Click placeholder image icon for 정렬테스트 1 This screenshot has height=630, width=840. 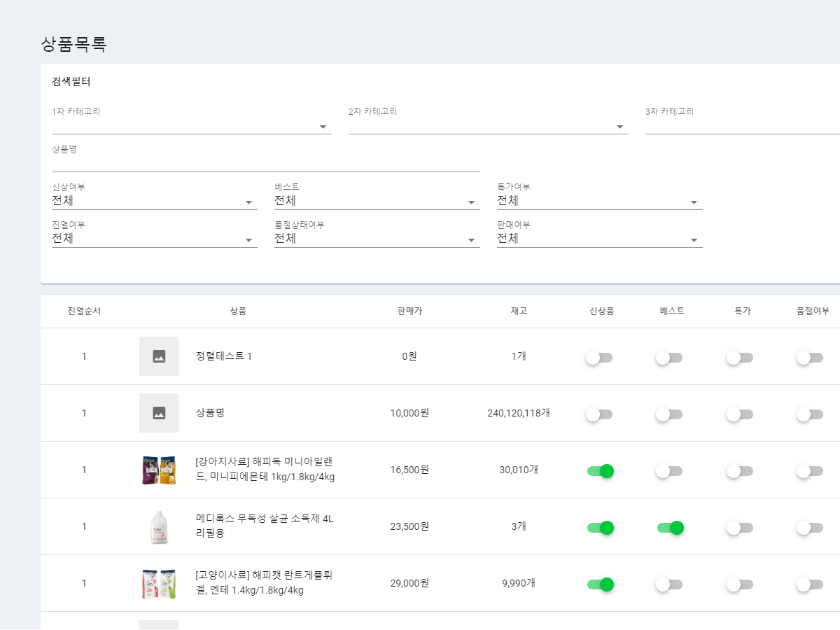click(159, 356)
